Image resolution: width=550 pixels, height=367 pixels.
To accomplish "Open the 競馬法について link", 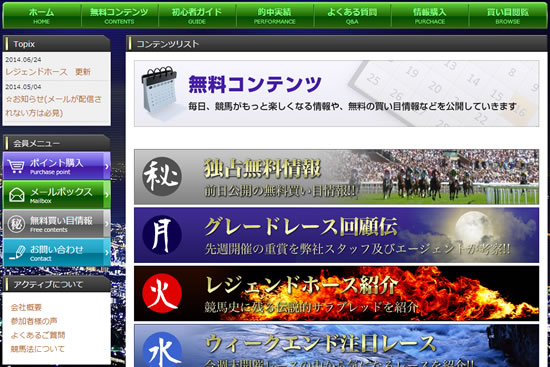I will 38,349.
